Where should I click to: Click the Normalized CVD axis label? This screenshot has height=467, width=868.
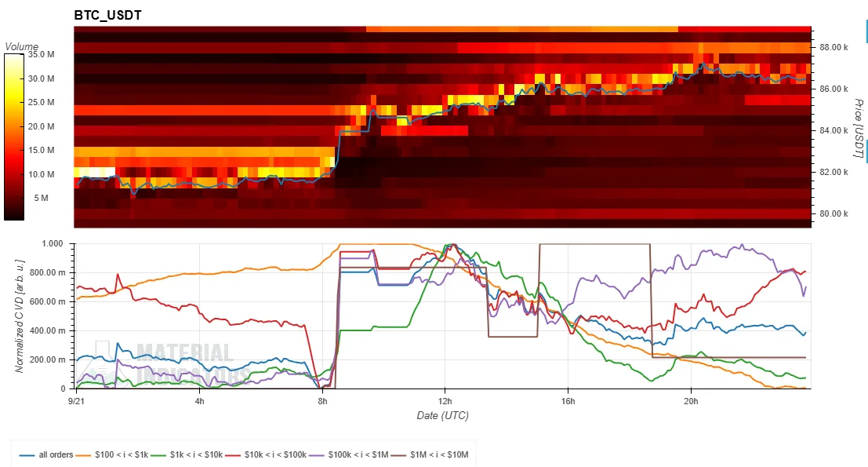click(x=20, y=316)
